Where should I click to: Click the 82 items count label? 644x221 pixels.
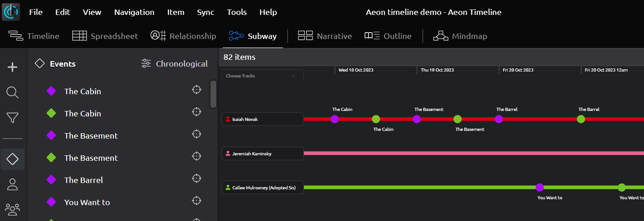[x=239, y=57]
